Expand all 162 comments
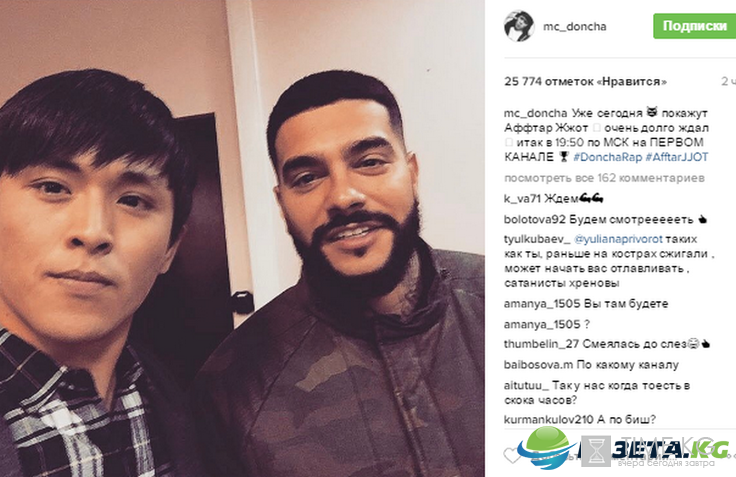This screenshot has height=477, width=736. pos(604,178)
